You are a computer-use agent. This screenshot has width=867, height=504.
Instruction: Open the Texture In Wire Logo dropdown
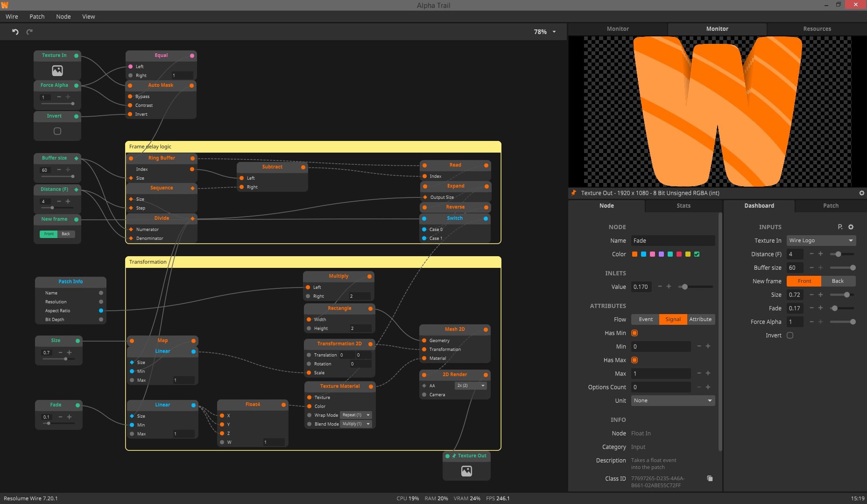pos(821,240)
